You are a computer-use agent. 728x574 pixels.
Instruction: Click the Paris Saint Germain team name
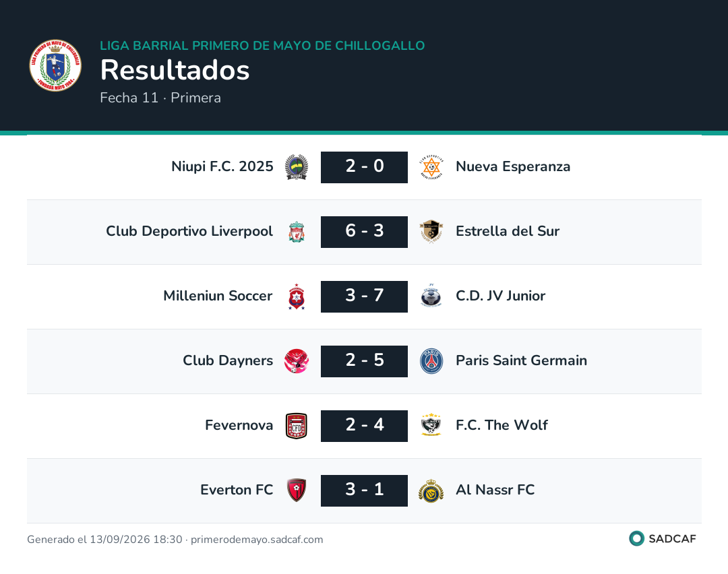click(x=521, y=360)
